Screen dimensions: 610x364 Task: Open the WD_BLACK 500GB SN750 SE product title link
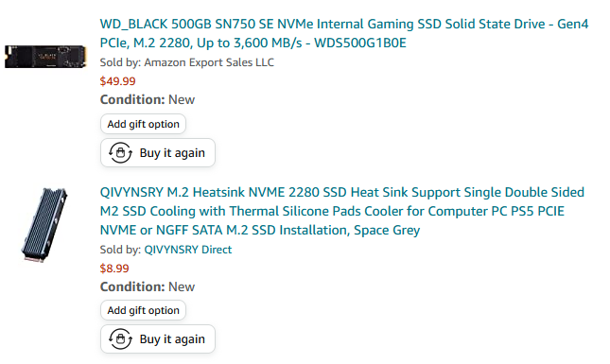344,33
